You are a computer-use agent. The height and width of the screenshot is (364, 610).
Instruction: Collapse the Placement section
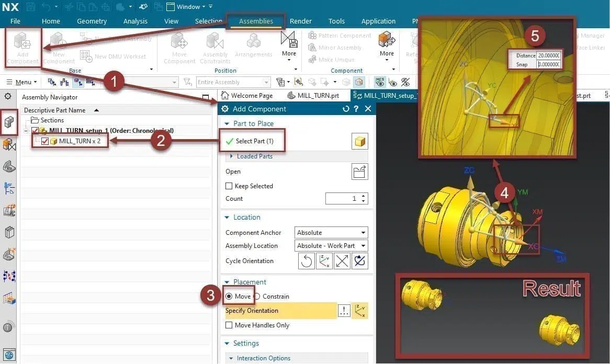pos(227,282)
